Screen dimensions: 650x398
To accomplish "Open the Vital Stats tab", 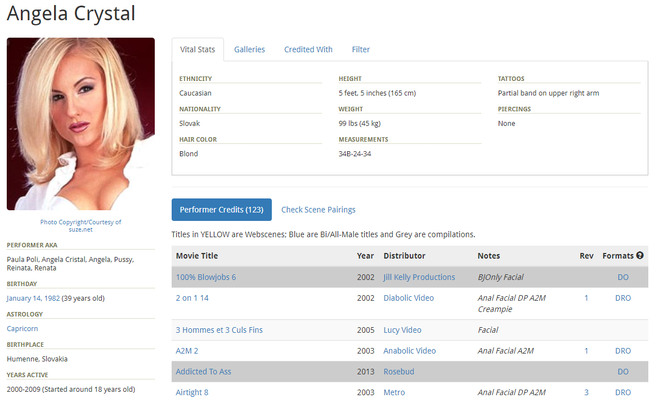I will [197, 49].
